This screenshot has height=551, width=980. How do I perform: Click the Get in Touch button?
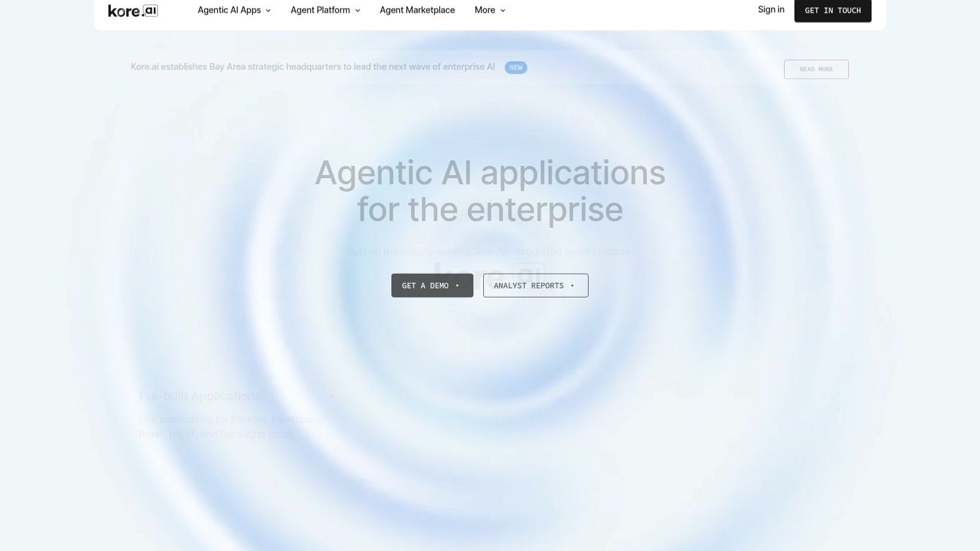[832, 10]
